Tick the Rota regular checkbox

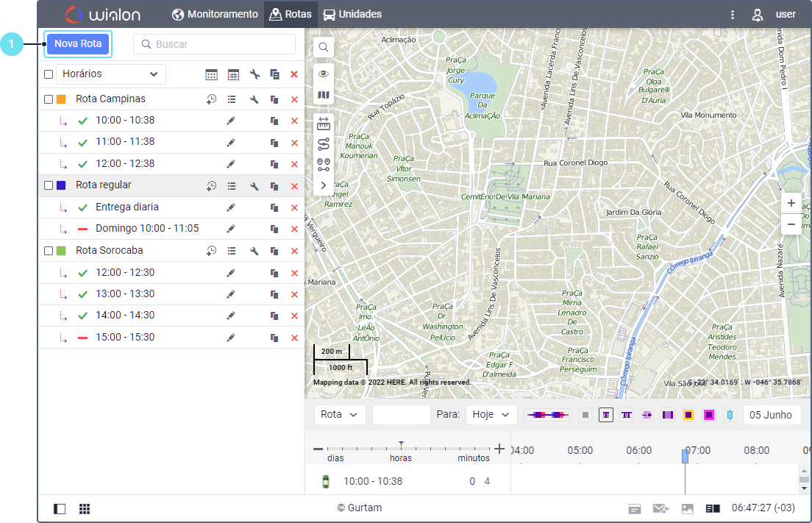coord(49,186)
